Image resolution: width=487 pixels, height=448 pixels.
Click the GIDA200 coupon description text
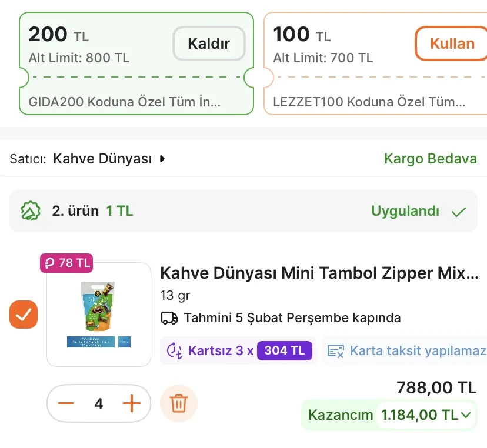(x=125, y=102)
